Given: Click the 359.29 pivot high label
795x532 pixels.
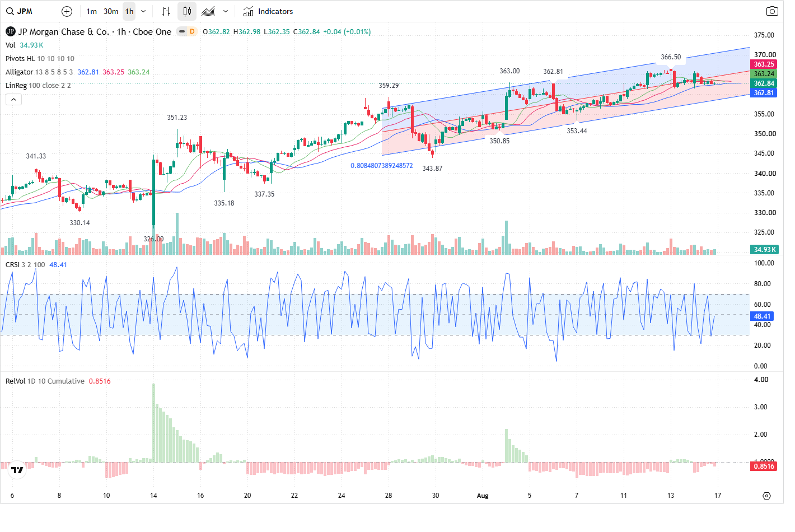Looking at the screenshot, I should tap(389, 86).
